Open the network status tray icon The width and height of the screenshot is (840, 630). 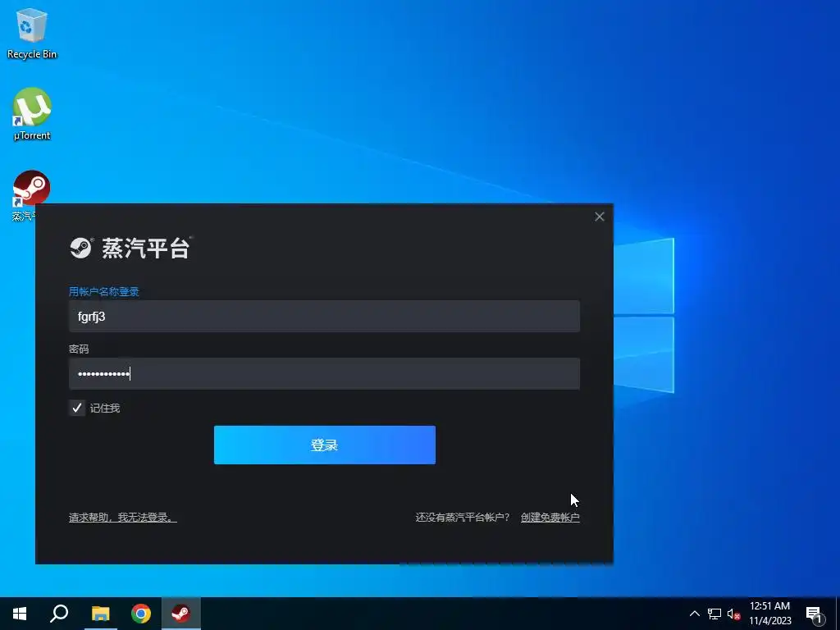pyautogui.click(x=714, y=614)
